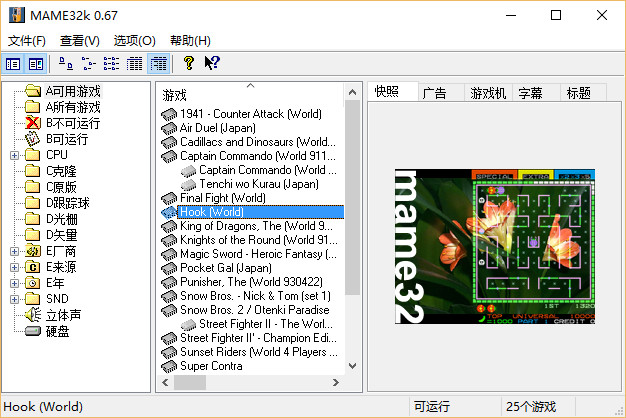
Task: Switch to the 标题 tab
Action: (x=584, y=93)
